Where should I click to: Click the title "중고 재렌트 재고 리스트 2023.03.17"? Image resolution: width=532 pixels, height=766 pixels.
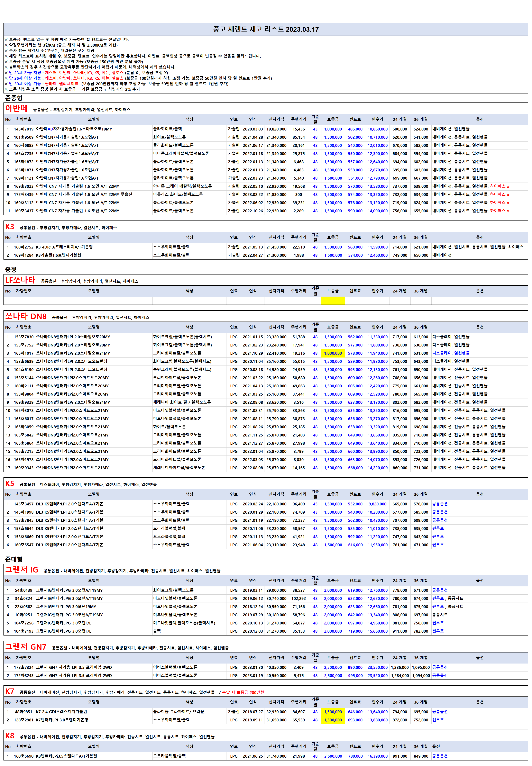266,29
